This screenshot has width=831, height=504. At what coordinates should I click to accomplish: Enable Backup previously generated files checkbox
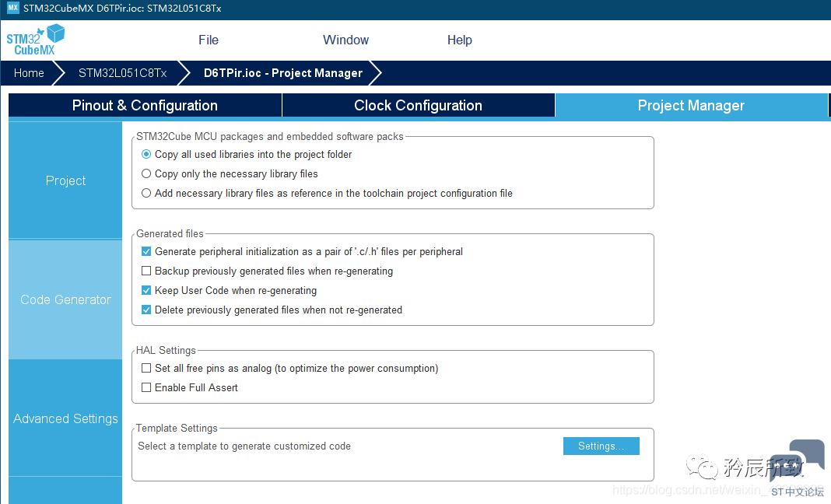(146, 271)
